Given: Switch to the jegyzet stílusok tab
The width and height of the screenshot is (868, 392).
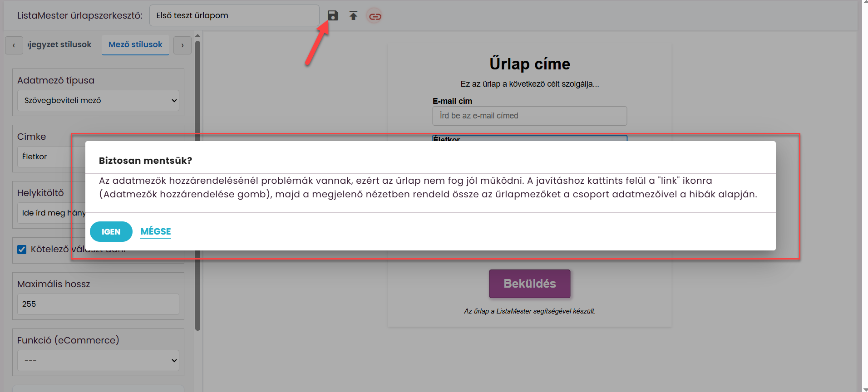Looking at the screenshot, I should tap(59, 44).
